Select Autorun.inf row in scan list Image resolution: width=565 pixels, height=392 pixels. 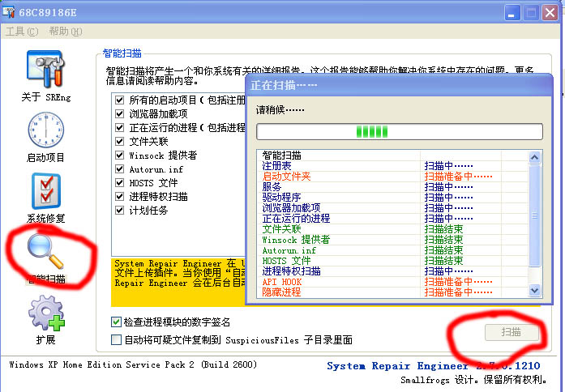392,250
